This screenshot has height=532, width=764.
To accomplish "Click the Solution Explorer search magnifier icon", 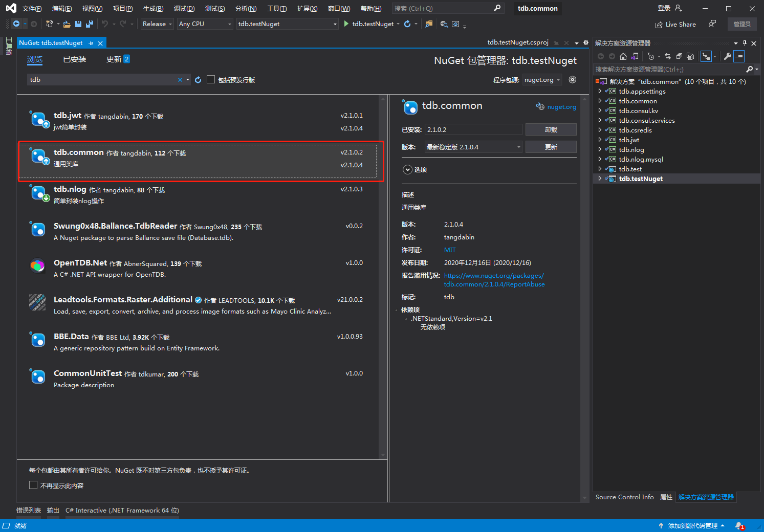I will click(x=750, y=69).
